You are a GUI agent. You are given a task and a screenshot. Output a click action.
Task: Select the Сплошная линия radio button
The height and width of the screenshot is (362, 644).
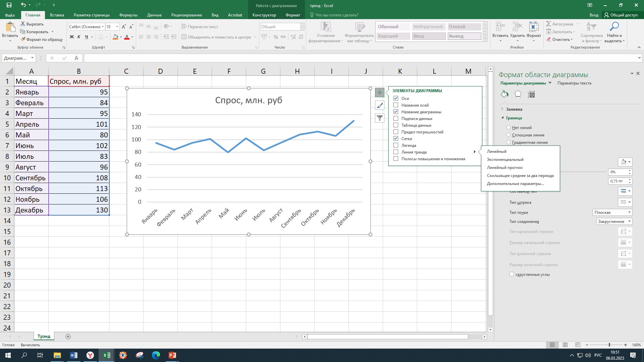[508, 135]
